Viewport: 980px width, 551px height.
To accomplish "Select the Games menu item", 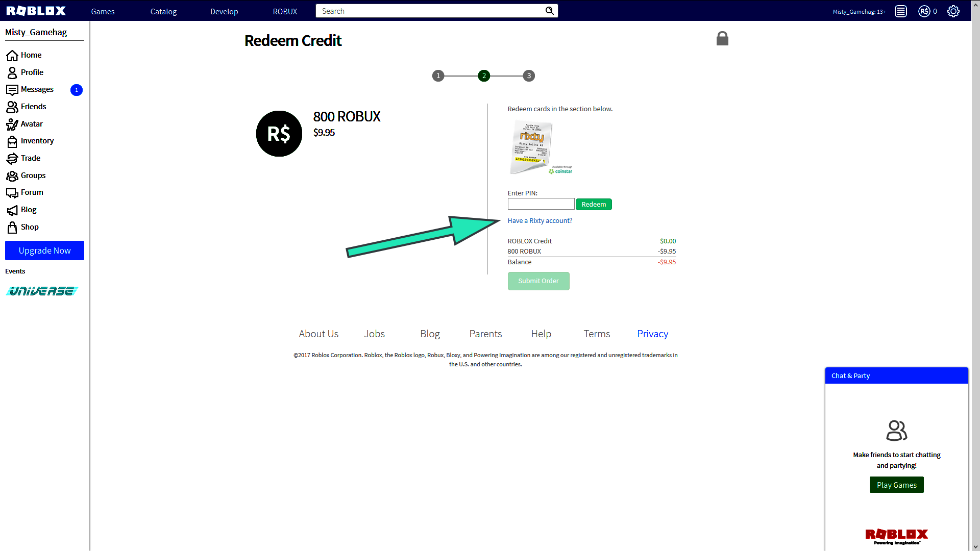I will click(x=102, y=11).
